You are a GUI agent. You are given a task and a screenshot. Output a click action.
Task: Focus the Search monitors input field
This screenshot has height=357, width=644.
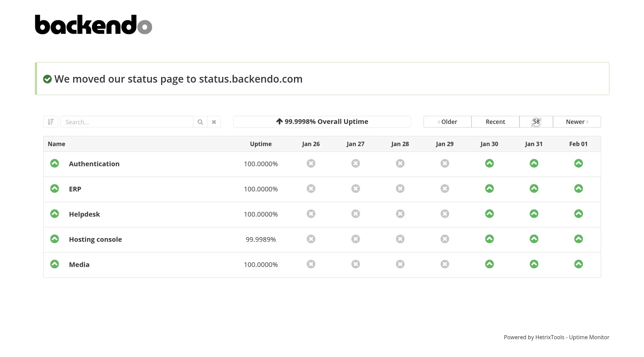click(127, 122)
